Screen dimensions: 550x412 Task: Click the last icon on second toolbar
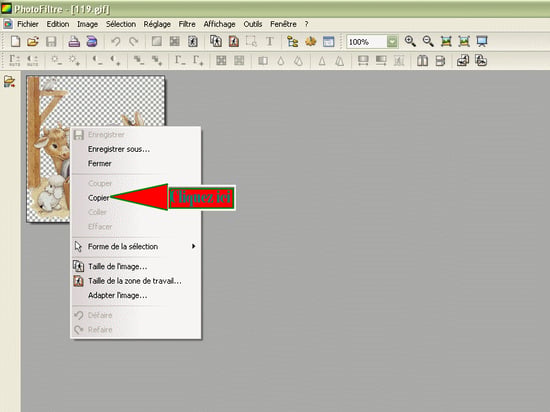tap(481, 61)
